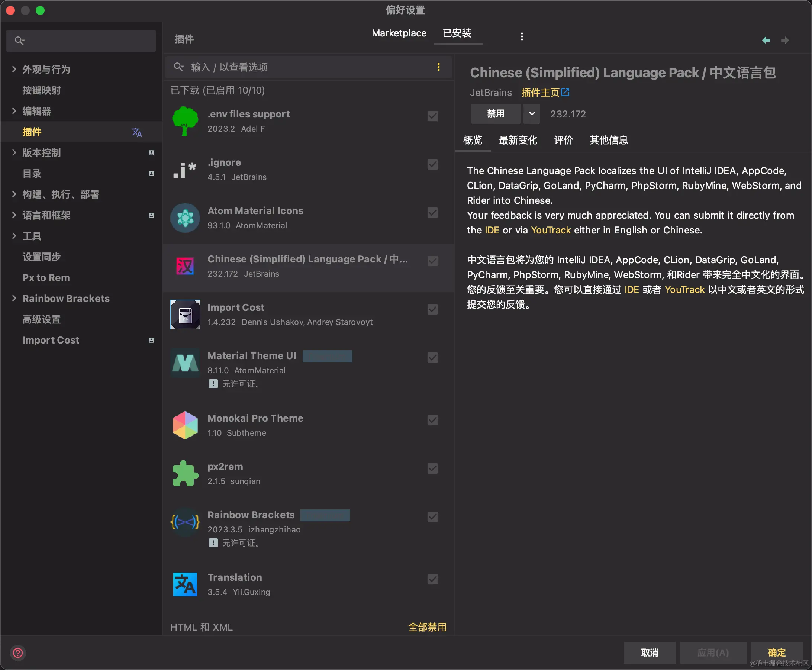Screen dimensions: 812x670
Task: Open the 最新变化 tab
Action: click(x=518, y=140)
